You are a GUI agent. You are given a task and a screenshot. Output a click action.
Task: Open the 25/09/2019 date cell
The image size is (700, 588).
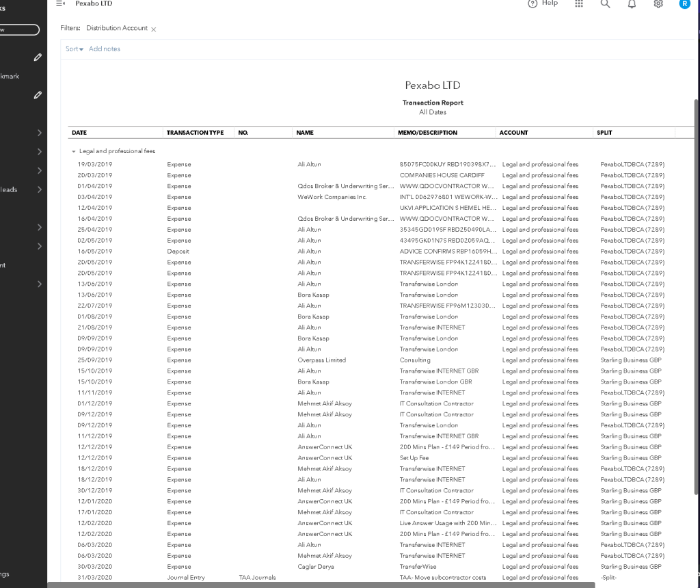click(x=94, y=360)
